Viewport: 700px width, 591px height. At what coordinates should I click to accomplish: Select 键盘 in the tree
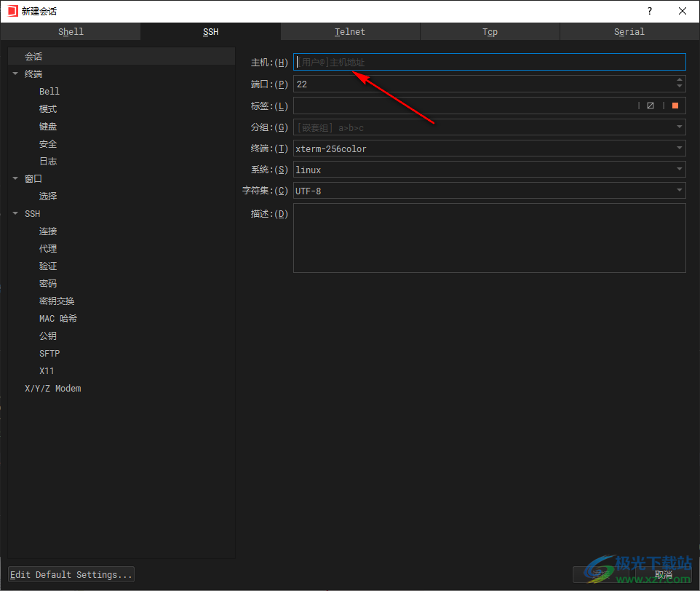(x=48, y=127)
